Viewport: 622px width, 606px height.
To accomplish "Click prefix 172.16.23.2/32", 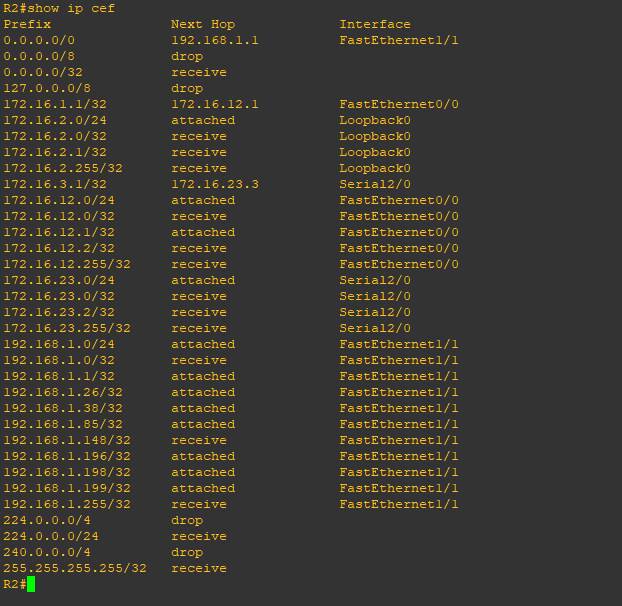I will click(59, 312).
